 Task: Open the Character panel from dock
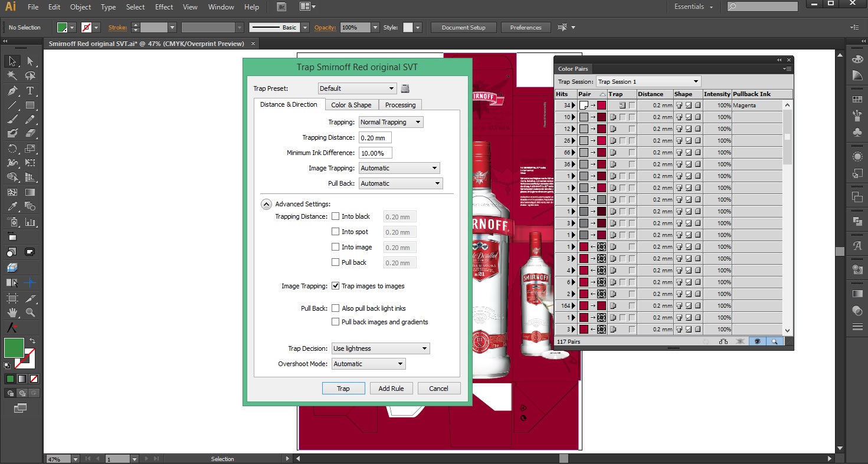pos(857,246)
